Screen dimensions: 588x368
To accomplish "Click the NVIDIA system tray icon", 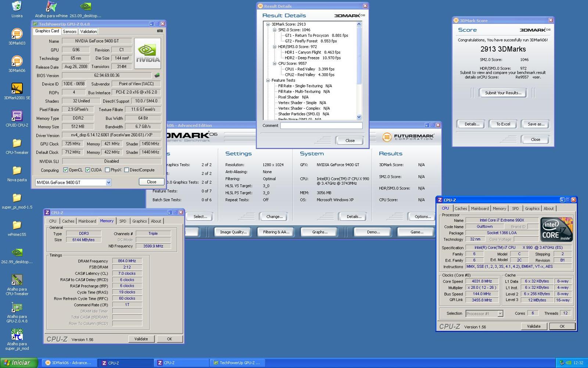I will (568, 363).
